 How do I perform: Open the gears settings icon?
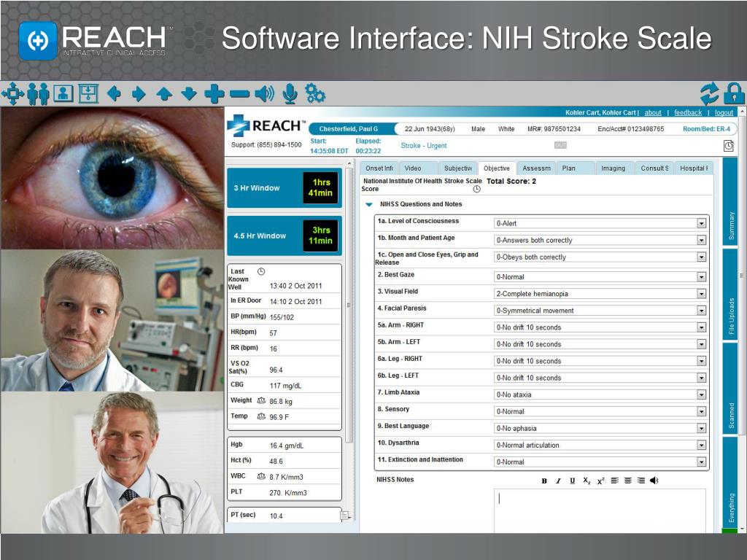click(315, 93)
